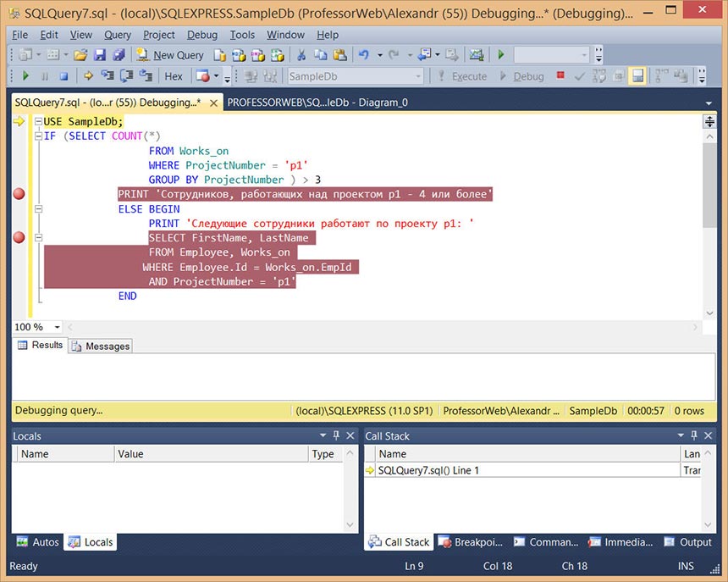Switch to the Messages tab
The width and height of the screenshot is (728, 582).
point(101,346)
